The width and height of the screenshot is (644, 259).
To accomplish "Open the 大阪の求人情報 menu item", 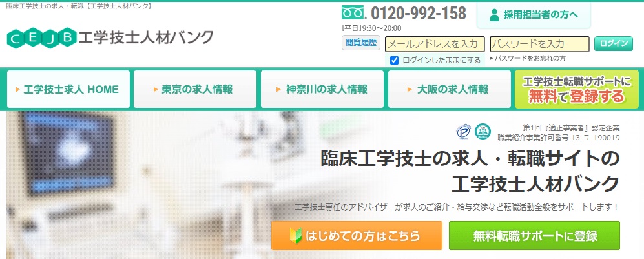I will [450, 89].
